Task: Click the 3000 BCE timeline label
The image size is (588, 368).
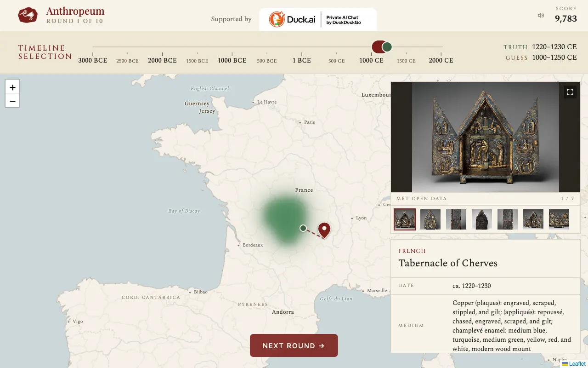Action: [93, 60]
